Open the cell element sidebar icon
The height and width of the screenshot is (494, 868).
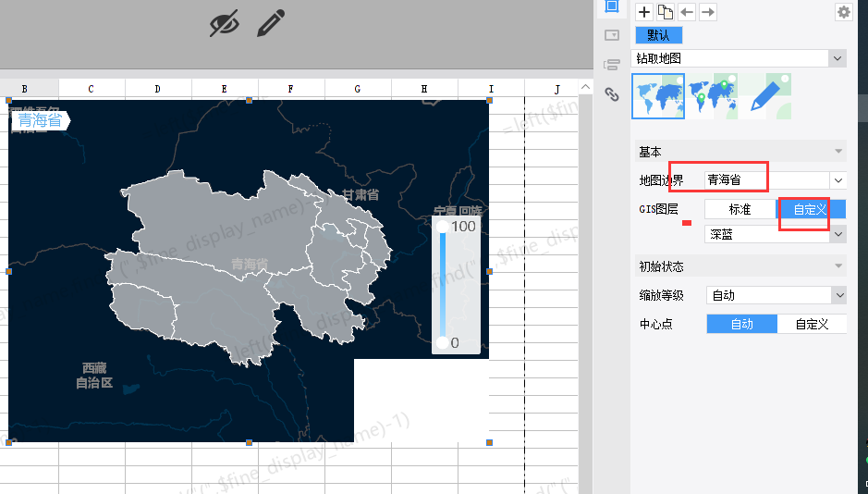click(x=612, y=6)
